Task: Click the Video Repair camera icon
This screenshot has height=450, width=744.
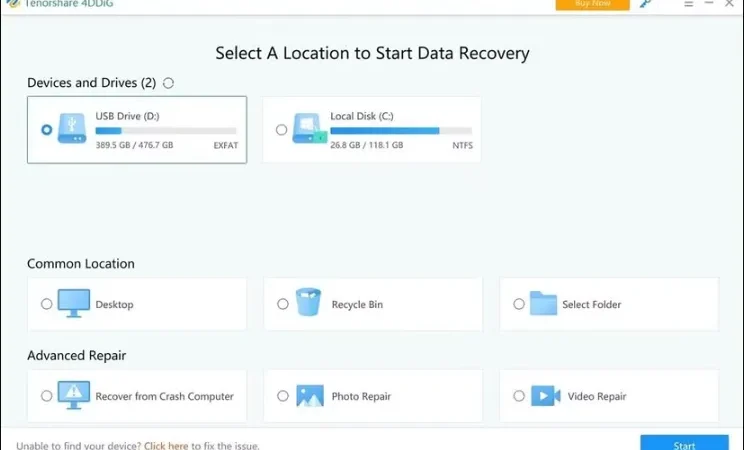Action: tap(546, 395)
